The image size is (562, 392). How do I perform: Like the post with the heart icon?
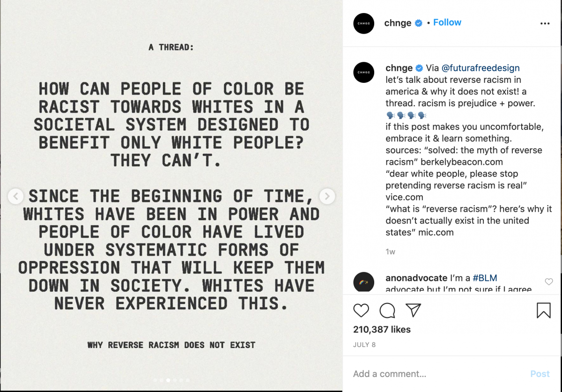pos(361,310)
